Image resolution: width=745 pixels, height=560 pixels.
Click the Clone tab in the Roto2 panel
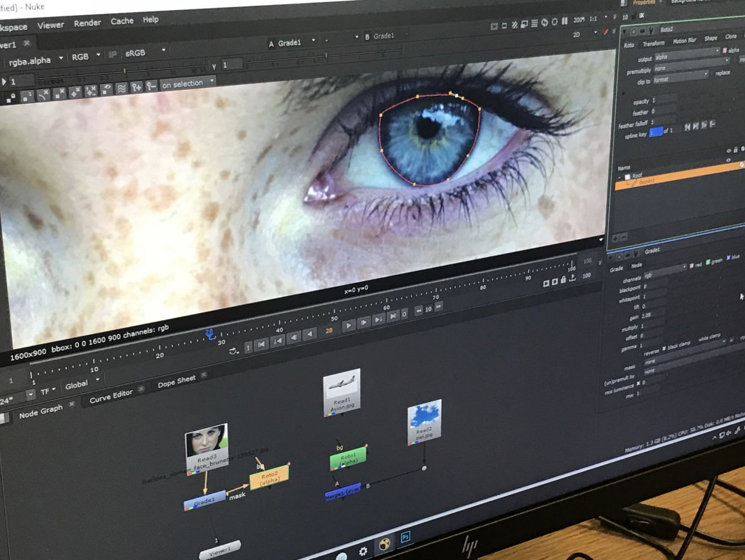point(730,37)
